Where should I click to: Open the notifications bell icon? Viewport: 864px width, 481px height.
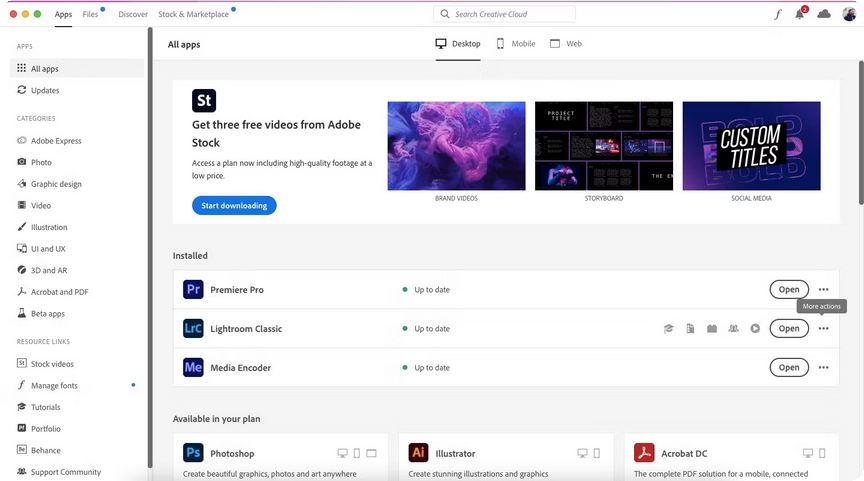click(x=800, y=14)
